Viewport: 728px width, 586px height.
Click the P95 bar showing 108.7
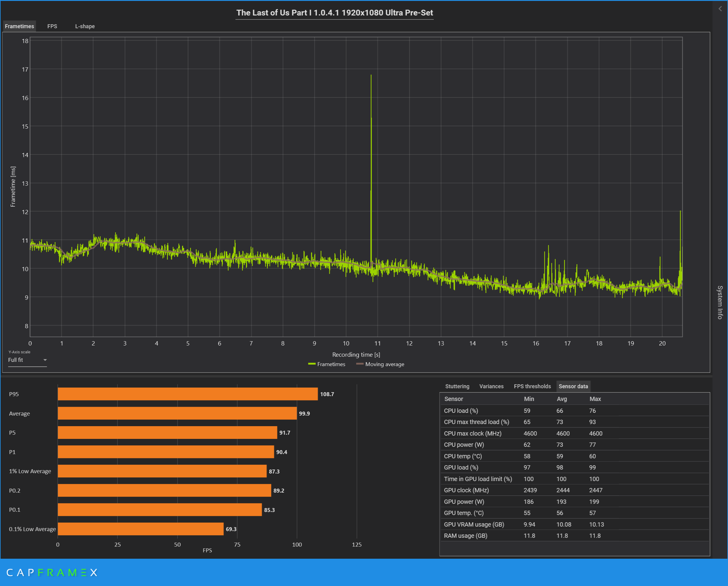click(188, 394)
